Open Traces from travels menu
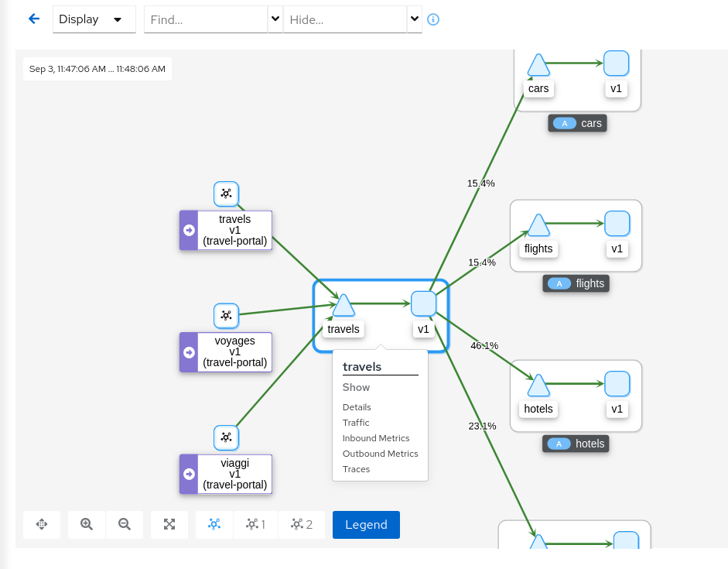The height and width of the screenshot is (569, 728). click(x=356, y=469)
